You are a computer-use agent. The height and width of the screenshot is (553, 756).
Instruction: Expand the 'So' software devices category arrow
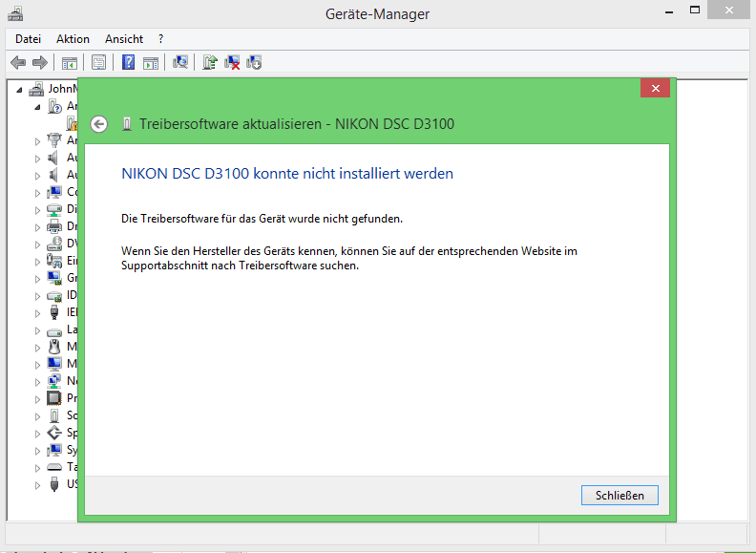click(37, 416)
